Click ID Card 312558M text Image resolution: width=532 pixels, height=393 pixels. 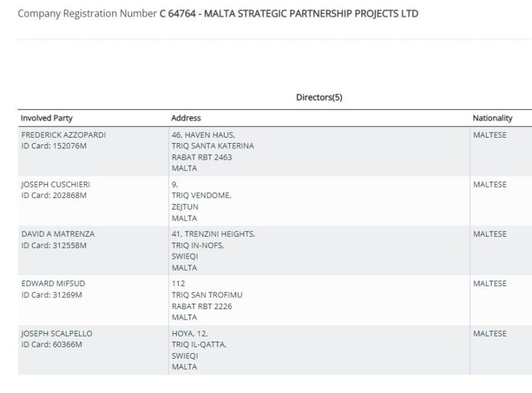pyautogui.click(x=54, y=245)
